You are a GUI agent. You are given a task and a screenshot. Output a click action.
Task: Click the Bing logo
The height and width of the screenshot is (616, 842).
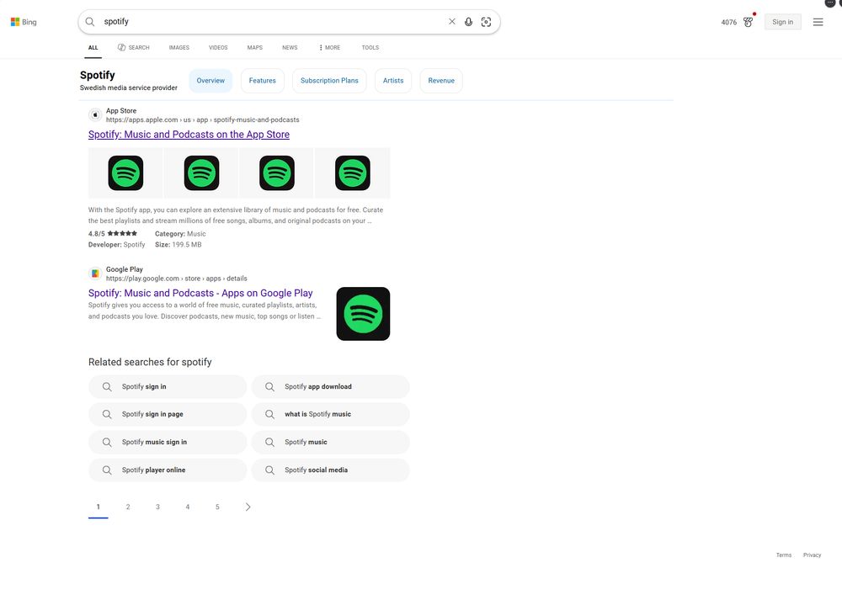click(23, 21)
